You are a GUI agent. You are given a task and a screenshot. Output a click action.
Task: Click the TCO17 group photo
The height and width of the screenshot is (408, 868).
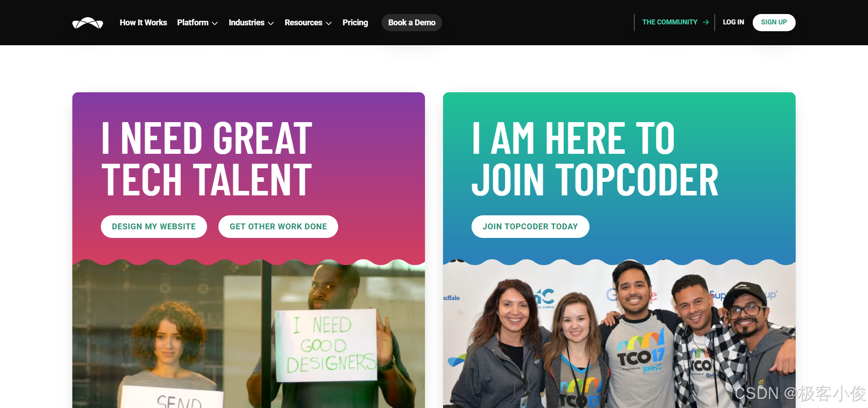pyautogui.click(x=619, y=334)
